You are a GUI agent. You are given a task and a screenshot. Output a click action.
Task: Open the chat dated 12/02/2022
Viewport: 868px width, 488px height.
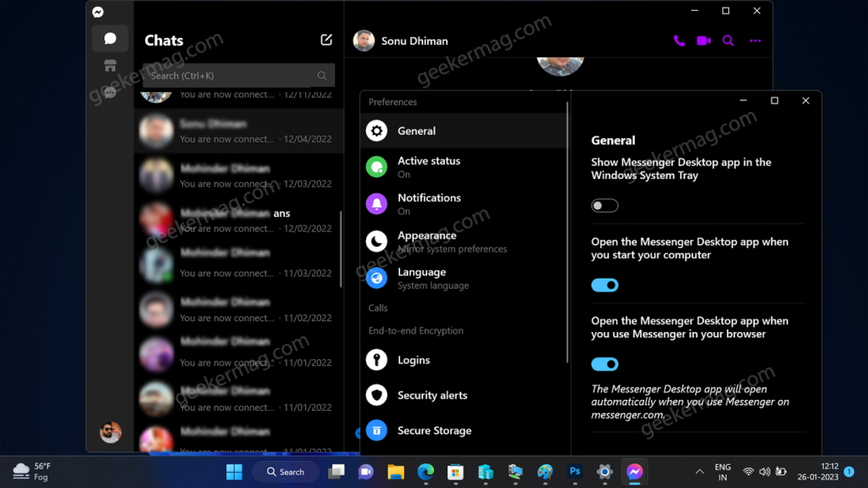pos(238,221)
